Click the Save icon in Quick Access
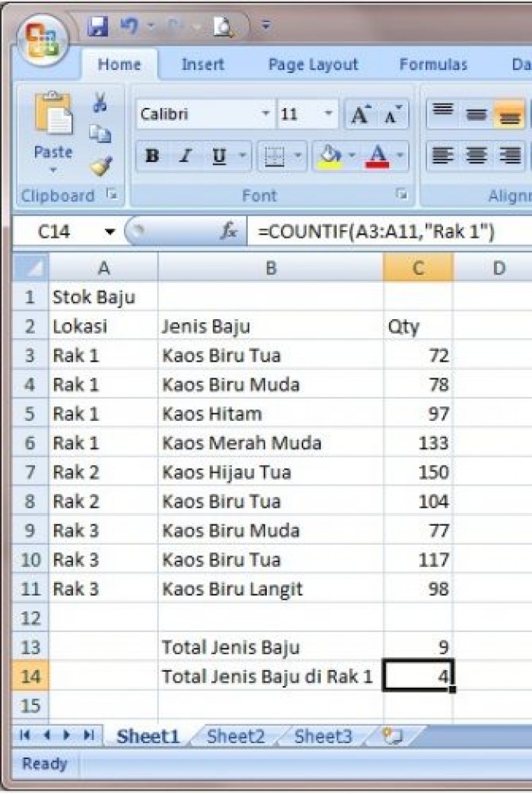The width and height of the screenshot is (532, 794). (x=98, y=25)
